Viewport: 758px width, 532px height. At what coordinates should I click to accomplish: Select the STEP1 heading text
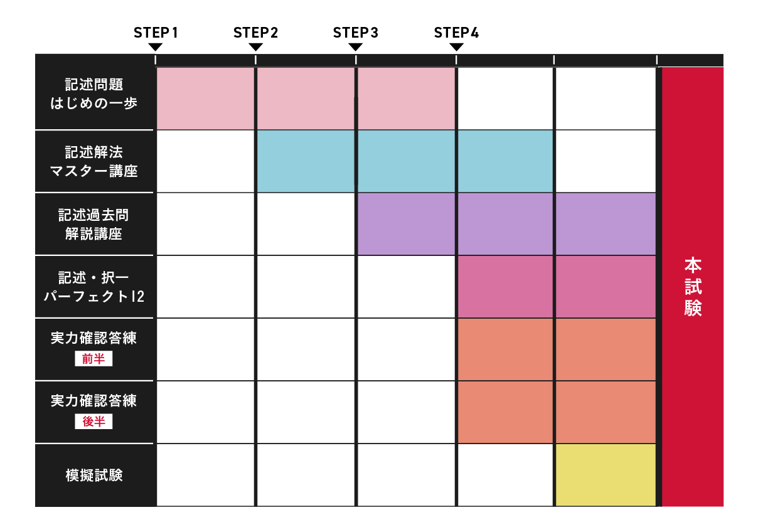(x=156, y=33)
